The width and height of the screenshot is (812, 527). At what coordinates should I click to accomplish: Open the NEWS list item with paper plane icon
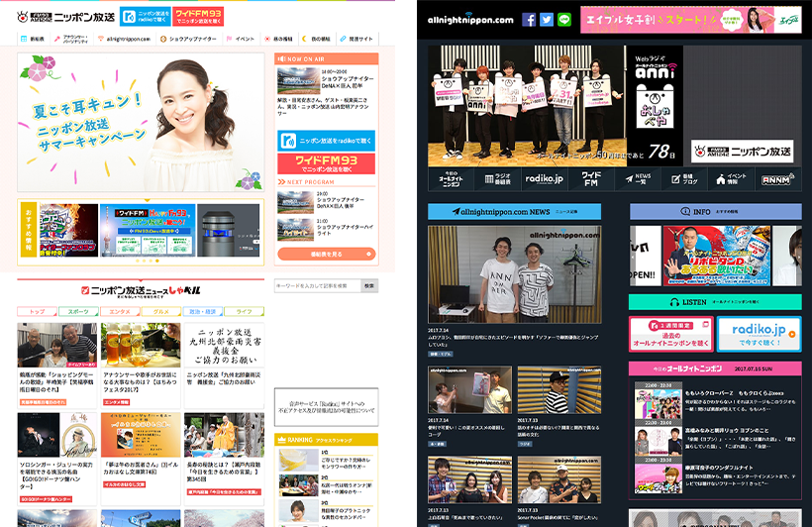click(638, 179)
